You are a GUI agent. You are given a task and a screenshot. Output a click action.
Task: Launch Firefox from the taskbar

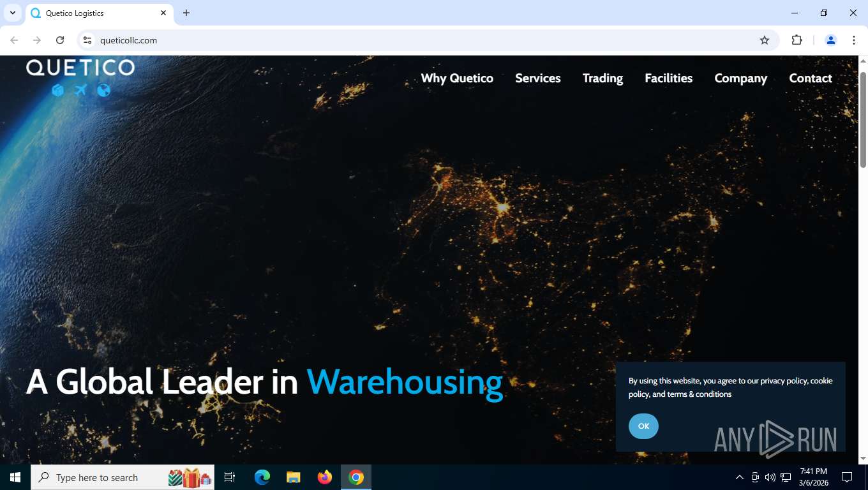tap(325, 477)
